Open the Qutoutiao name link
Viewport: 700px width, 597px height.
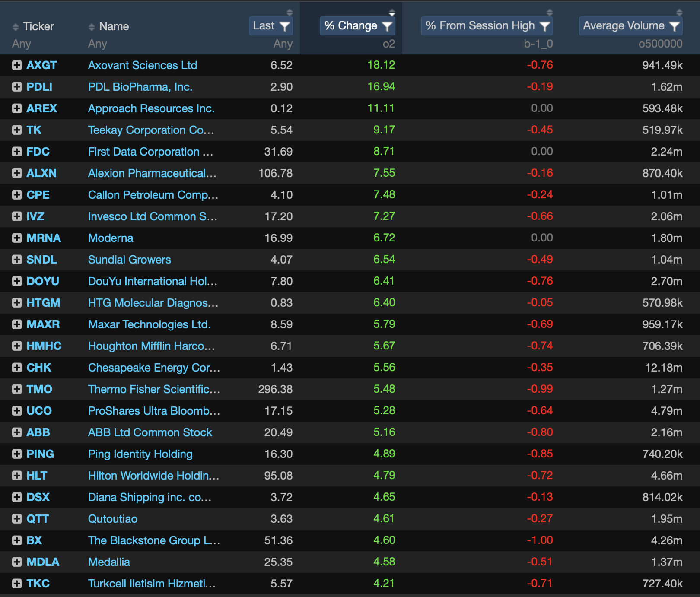coord(113,519)
